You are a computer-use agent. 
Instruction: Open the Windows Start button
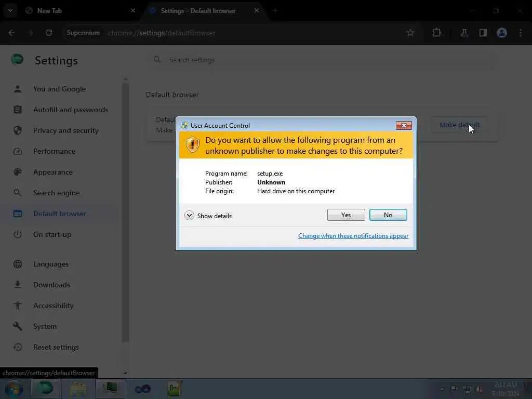pyautogui.click(x=14, y=389)
